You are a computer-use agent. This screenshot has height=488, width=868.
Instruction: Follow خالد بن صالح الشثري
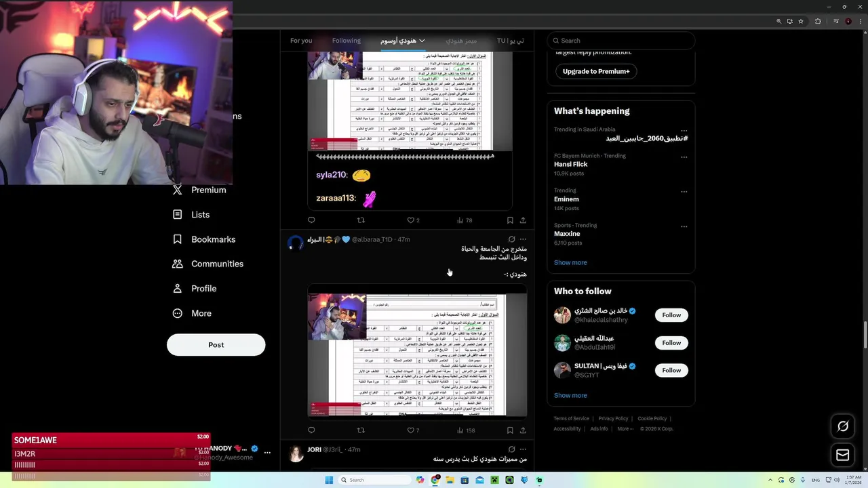click(x=671, y=315)
